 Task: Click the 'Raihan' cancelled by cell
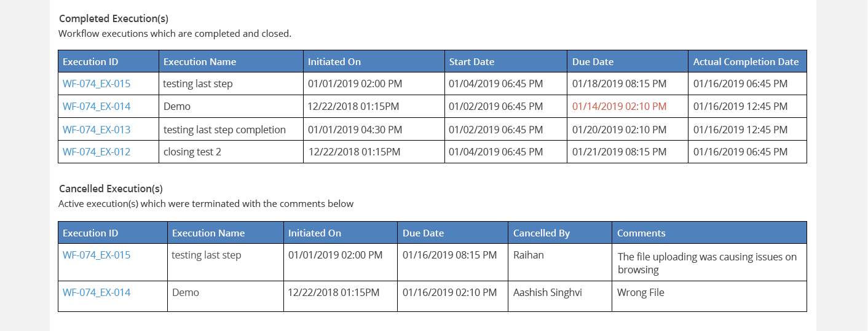pyautogui.click(x=528, y=255)
